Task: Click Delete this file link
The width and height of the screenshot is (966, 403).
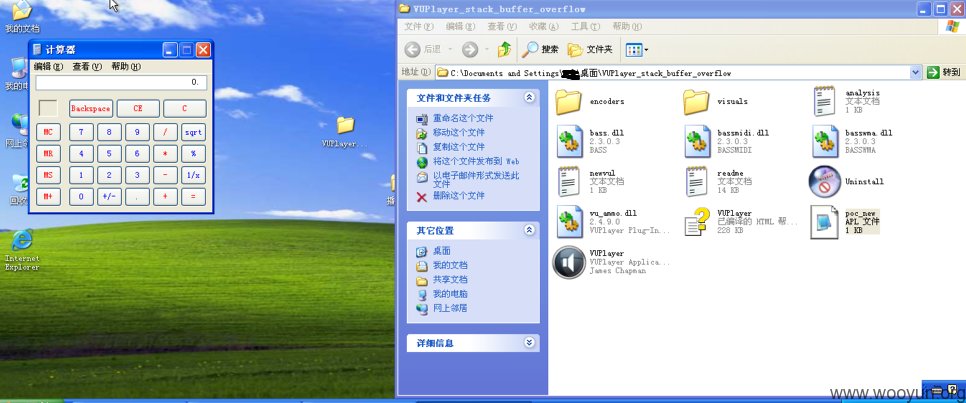Action: tap(458, 196)
